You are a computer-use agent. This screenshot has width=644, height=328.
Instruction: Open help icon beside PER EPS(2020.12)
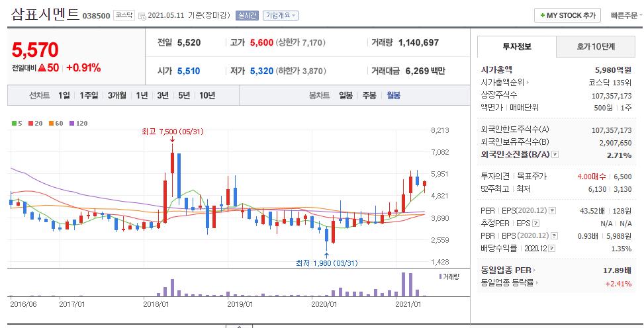pyautogui.click(x=553, y=210)
